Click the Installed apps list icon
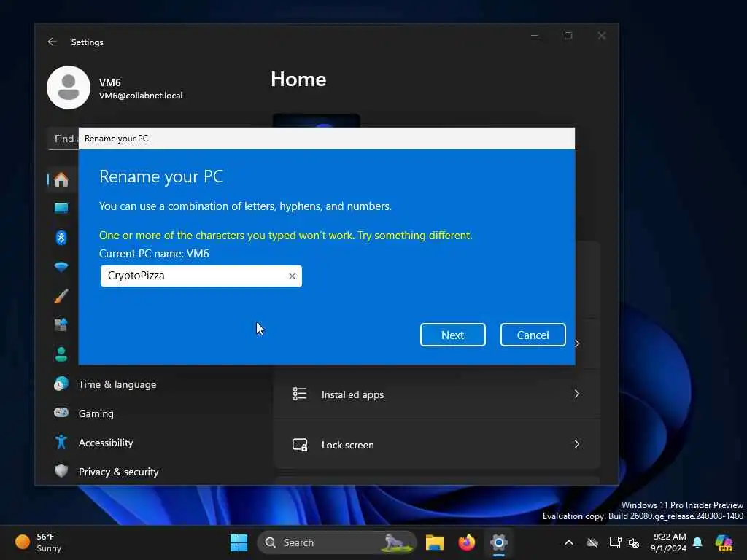Viewport: 747px width, 560px height. [x=300, y=394]
